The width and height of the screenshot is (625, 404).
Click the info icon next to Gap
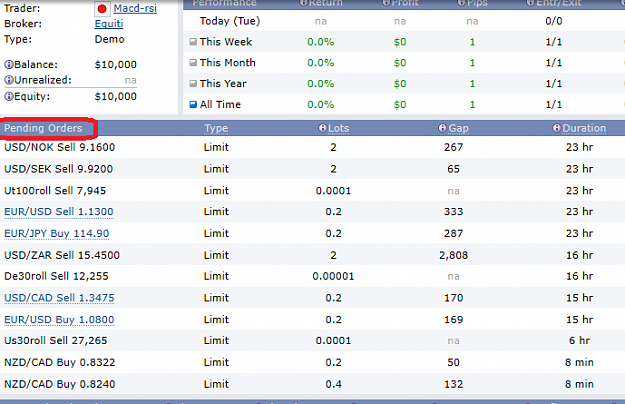pyautogui.click(x=442, y=128)
